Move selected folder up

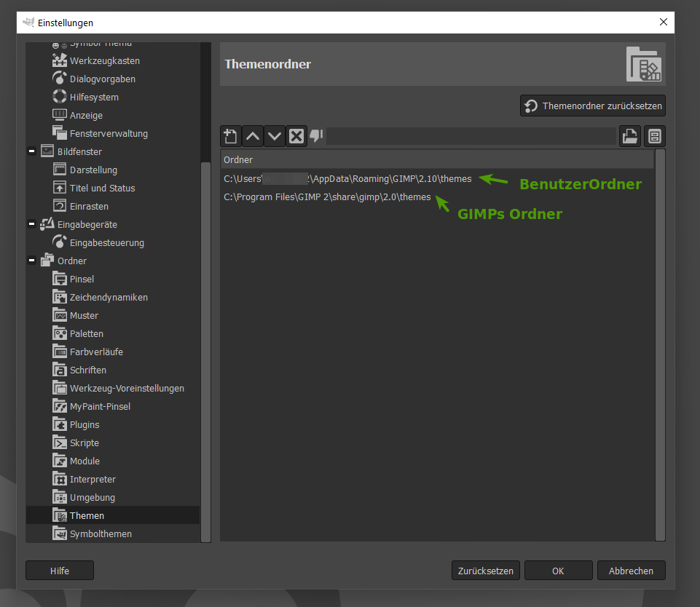pos(253,136)
